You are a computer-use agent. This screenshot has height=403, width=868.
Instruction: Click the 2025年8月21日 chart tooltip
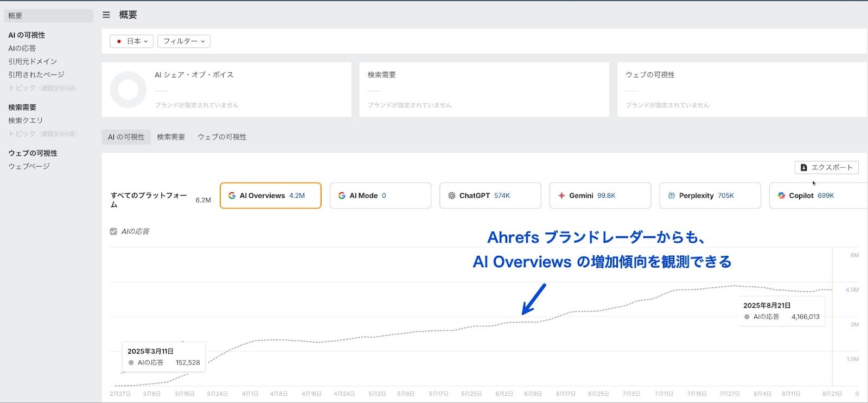[782, 311]
